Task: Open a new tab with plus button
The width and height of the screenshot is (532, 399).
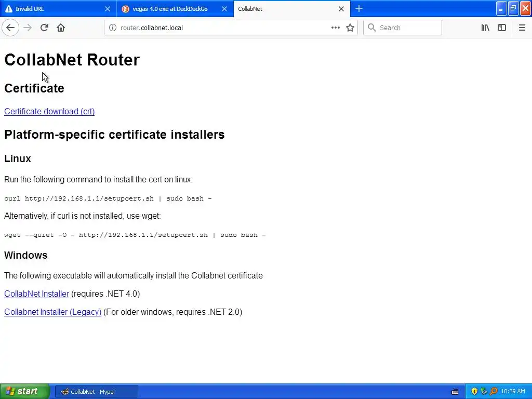Action: pos(359,9)
